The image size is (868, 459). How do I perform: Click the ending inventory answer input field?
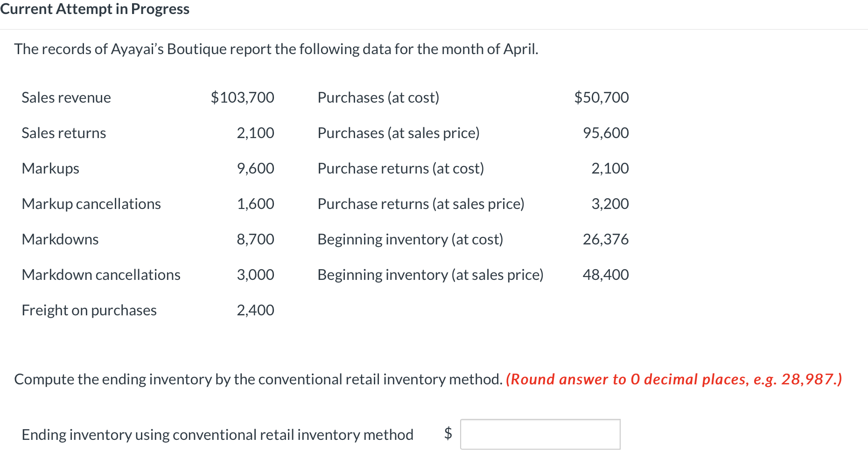(540, 434)
